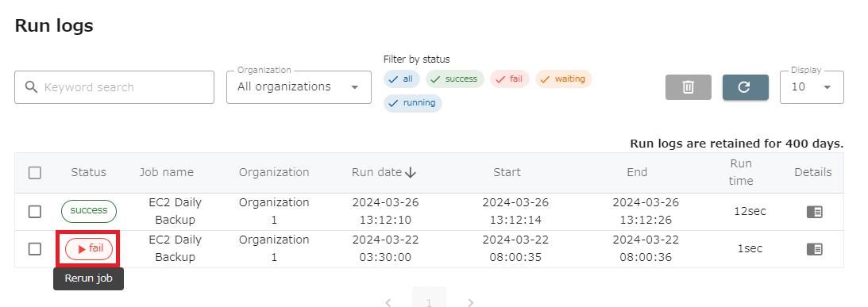Screen dimensions: 868x307
Task: Open the Organization dropdown
Action: pos(299,87)
